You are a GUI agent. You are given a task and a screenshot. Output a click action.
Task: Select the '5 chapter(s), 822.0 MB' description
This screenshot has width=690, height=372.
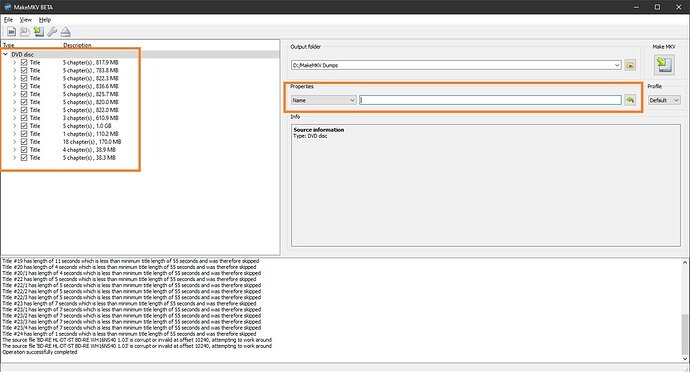90,110
